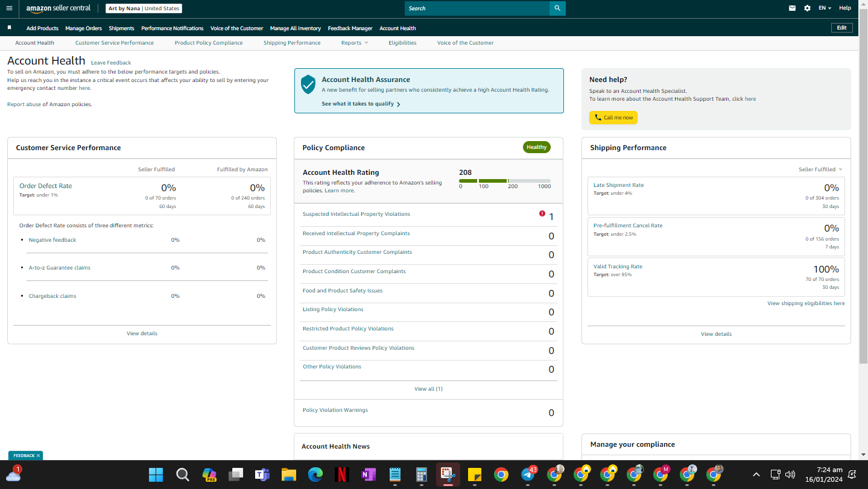Open Feedback Manager
Image resolution: width=868 pixels, height=489 pixels.
pos(350,28)
